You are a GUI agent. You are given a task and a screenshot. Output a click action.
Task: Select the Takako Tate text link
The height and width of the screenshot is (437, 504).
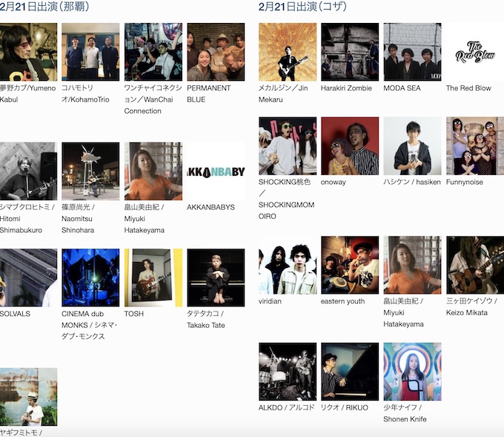(x=205, y=319)
